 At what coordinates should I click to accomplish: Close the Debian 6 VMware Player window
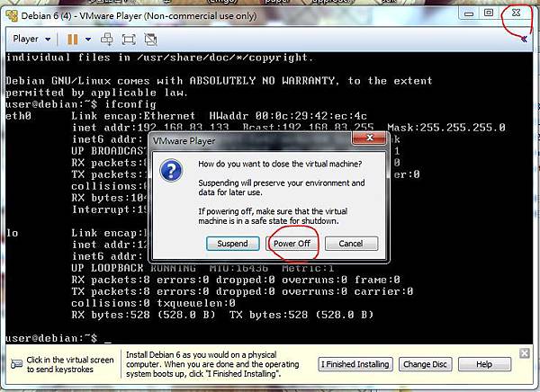516,13
